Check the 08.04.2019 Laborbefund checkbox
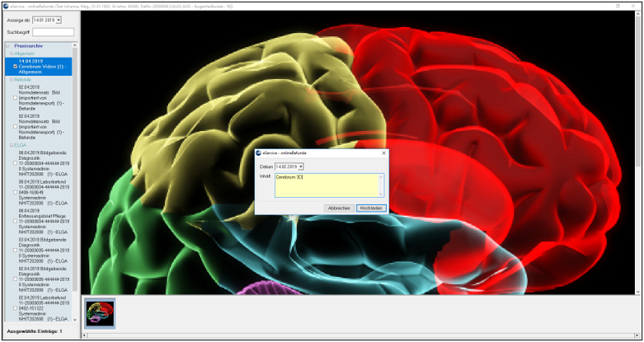This screenshot has height=342, width=644. tap(15, 192)
